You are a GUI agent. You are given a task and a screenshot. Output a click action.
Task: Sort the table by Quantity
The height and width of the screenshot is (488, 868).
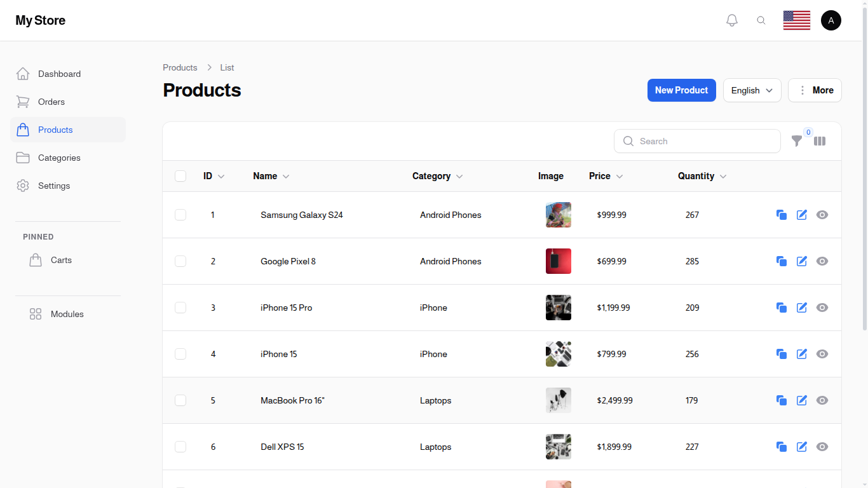[x=701, y=176]
